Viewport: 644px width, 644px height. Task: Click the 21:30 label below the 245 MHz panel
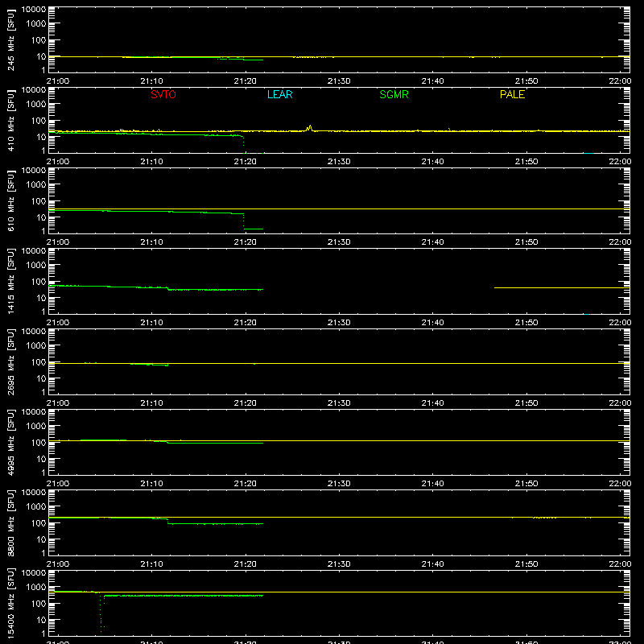tap(339, 81)
